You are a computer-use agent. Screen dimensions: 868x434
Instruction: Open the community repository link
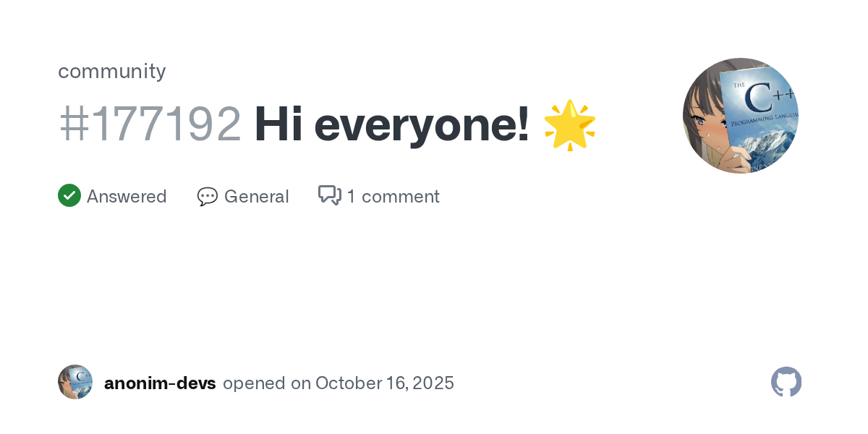[112, 71]
